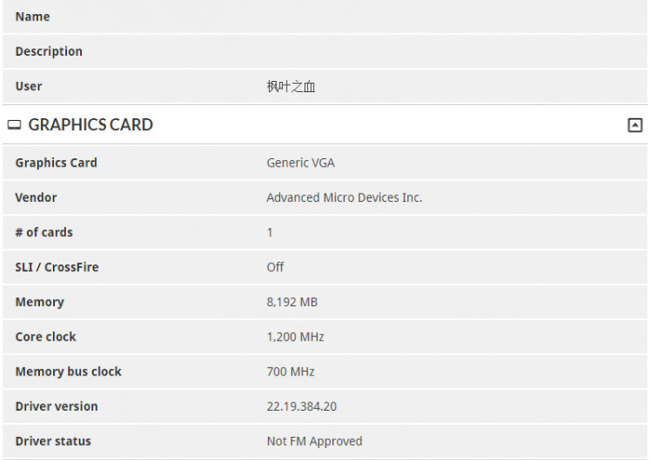Screen dimensions: 650x460
Task: Click the Description row label
Action: (x=49, y=52)
